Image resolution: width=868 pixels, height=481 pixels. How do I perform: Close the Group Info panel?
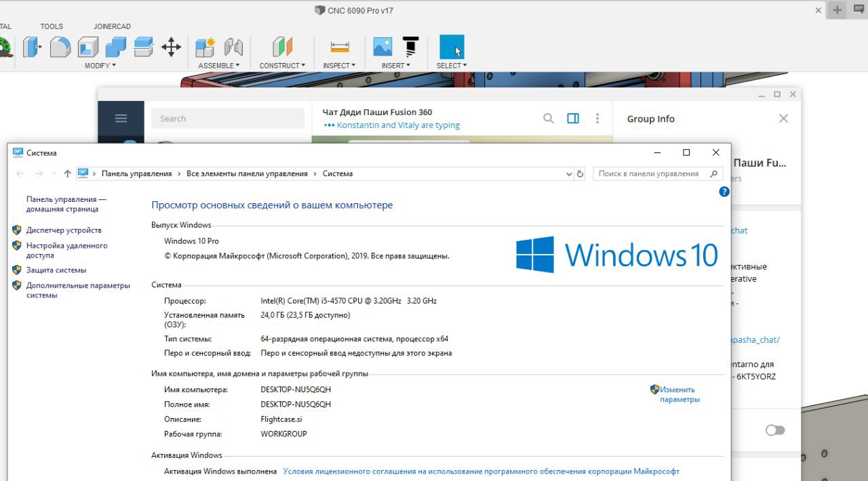(x=783, y=119)
